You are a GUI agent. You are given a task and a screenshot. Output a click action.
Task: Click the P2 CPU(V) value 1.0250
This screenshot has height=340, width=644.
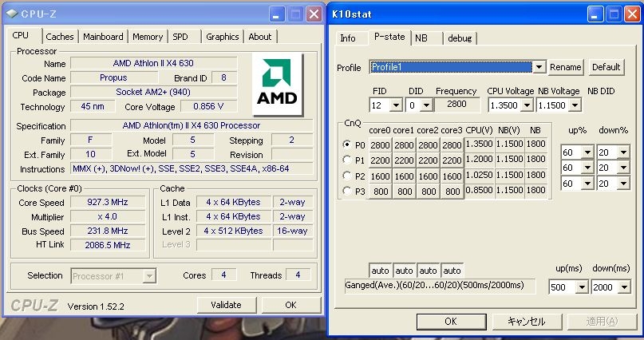(479, 175)
